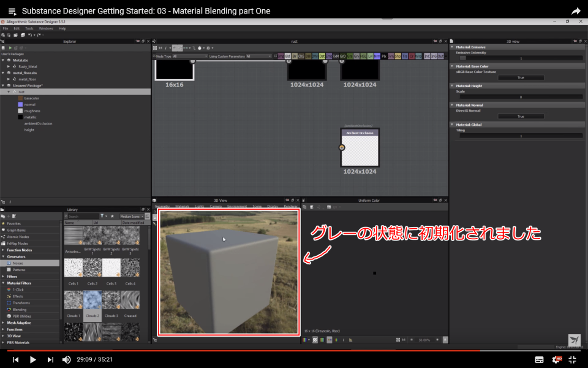This screenshot has width=588, height=368.
Task: Click the Dst distance node shortcut
Action: [322, 56]
